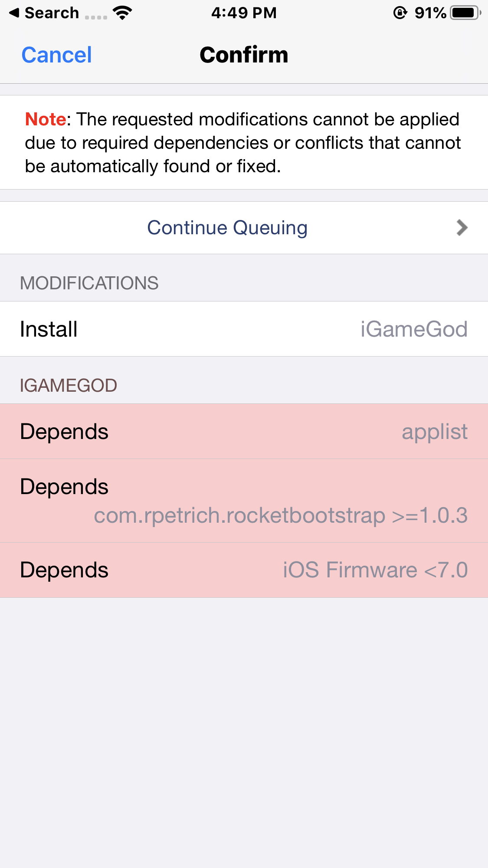Screen dimensions: 488x868
Task: Tap the orientation lock status icon
Action: pos(400,13)
